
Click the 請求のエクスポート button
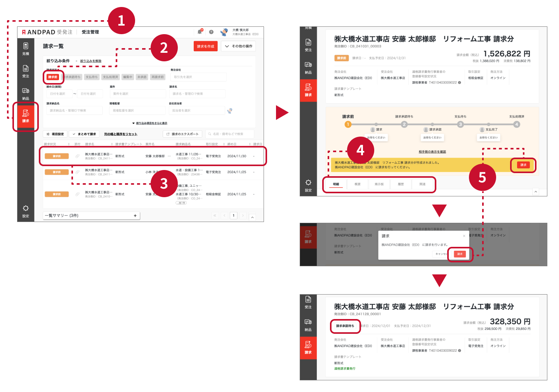(x=182, y=134)
